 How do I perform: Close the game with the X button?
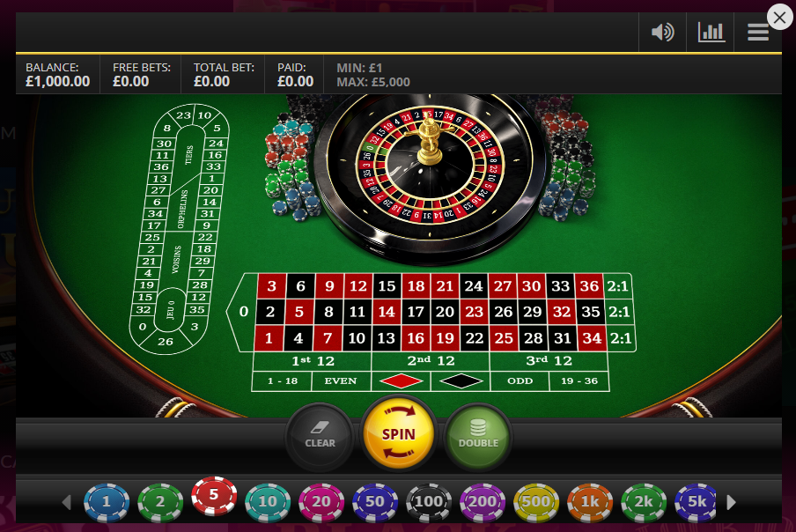(780, 18)
